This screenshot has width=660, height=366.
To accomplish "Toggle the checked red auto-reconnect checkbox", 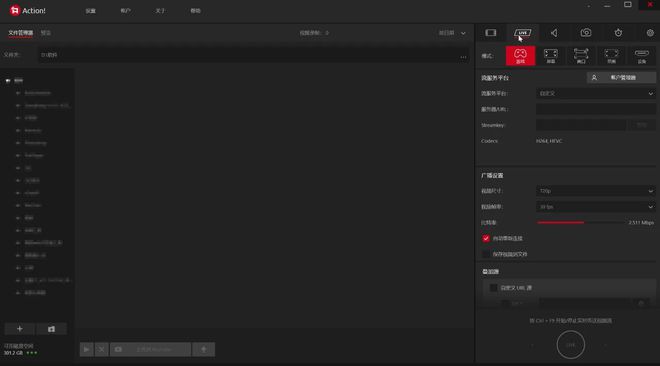I will [486, 239].
